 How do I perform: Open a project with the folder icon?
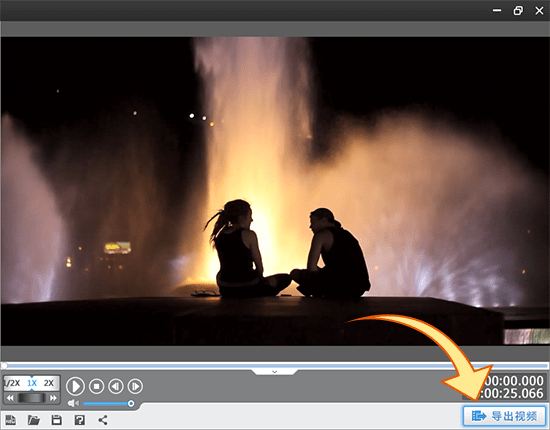coord(34,420)
